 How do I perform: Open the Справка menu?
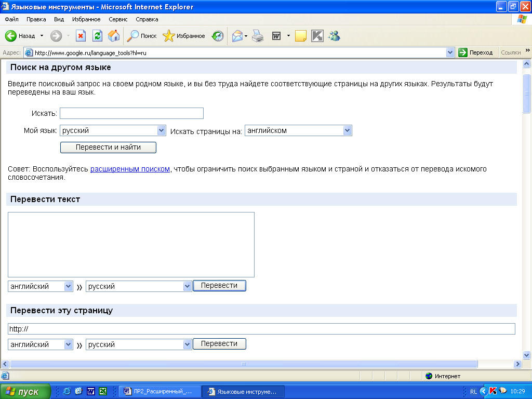tap(147, 19)
